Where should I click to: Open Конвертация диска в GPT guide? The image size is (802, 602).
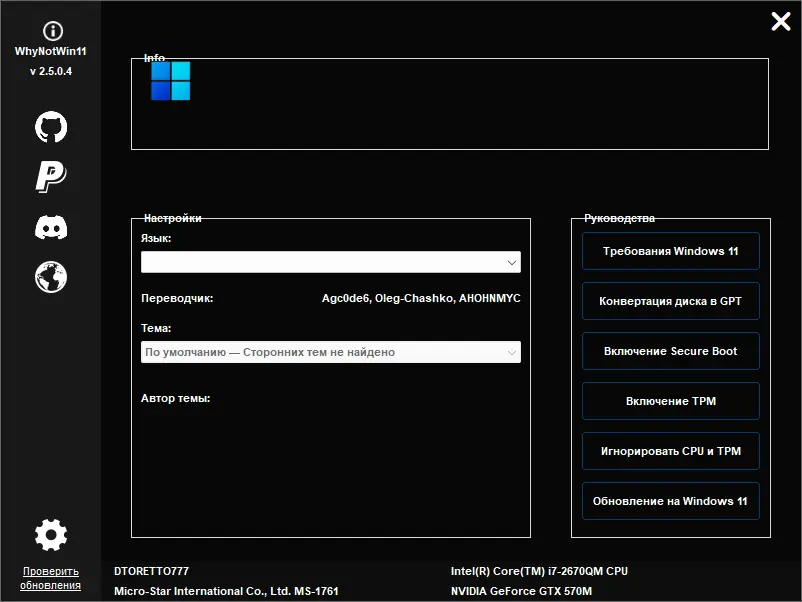pos(671,301)
